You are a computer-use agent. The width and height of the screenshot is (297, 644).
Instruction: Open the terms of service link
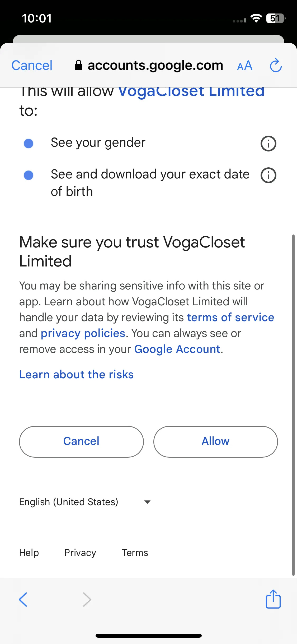point(230,317)
